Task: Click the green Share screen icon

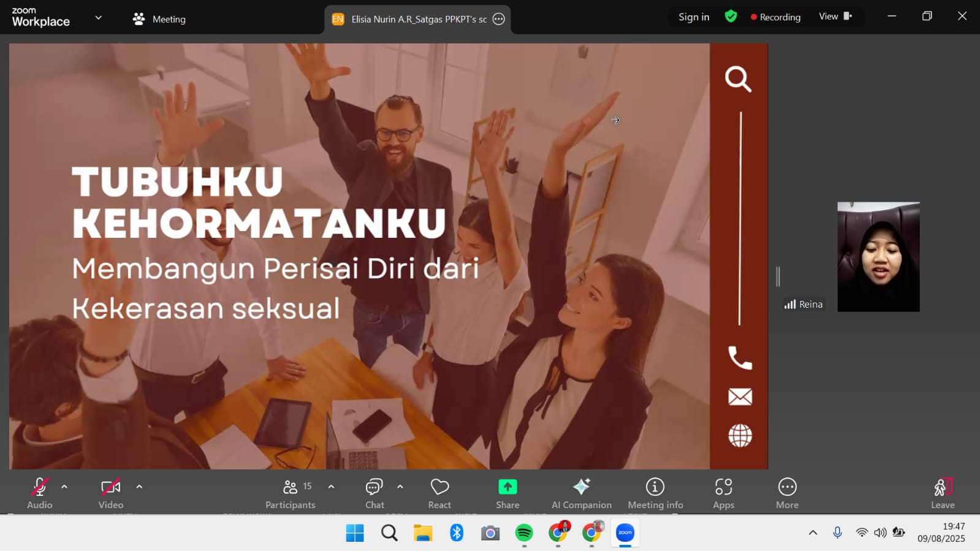Action: 507,487
